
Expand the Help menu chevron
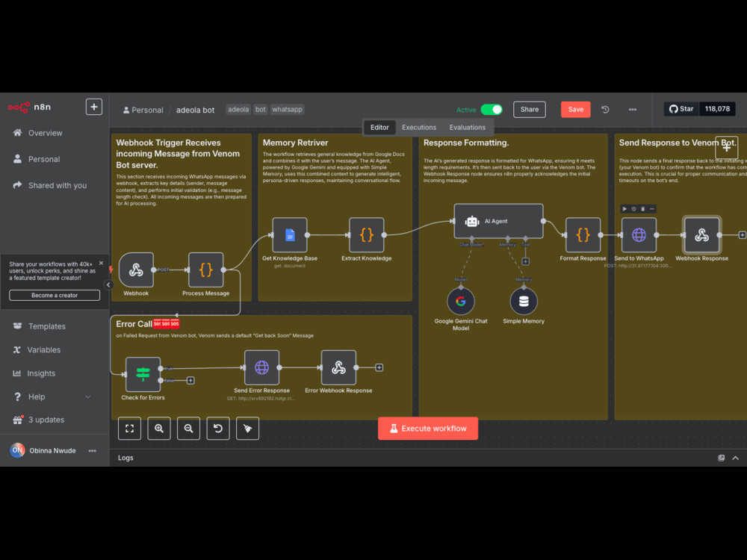(x=88, y=396)
